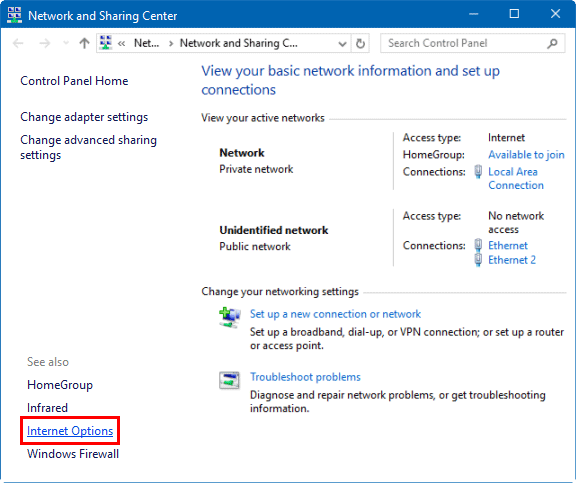This screenshot has height=483, width=576.
Task: Open Internet Options
Action: (x=70, y=431)
